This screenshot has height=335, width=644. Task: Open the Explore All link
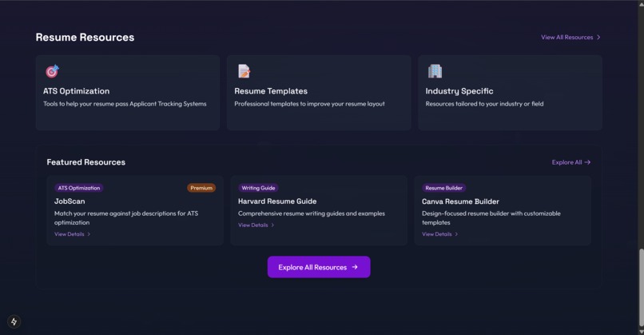[571, 162]
